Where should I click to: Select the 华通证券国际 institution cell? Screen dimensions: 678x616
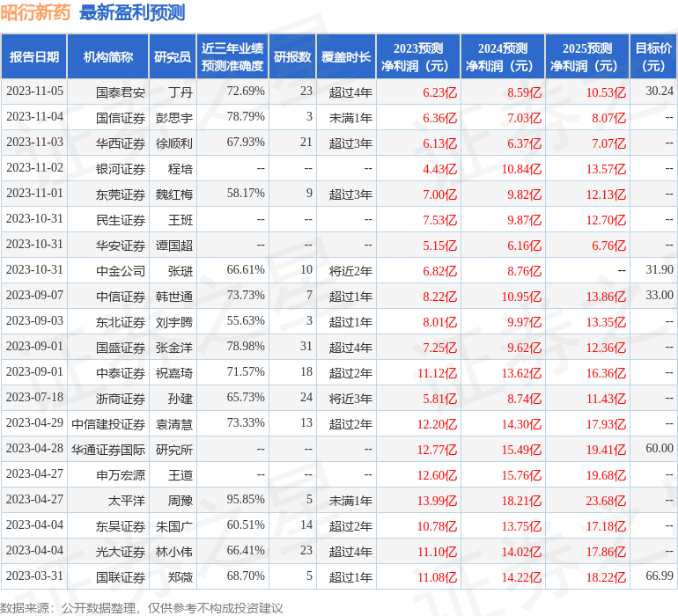click(108, 449)
